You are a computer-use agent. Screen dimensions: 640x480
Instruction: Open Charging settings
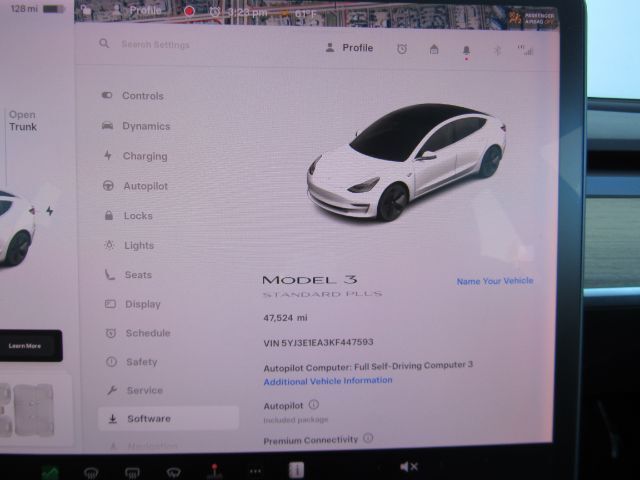(144, 156)
